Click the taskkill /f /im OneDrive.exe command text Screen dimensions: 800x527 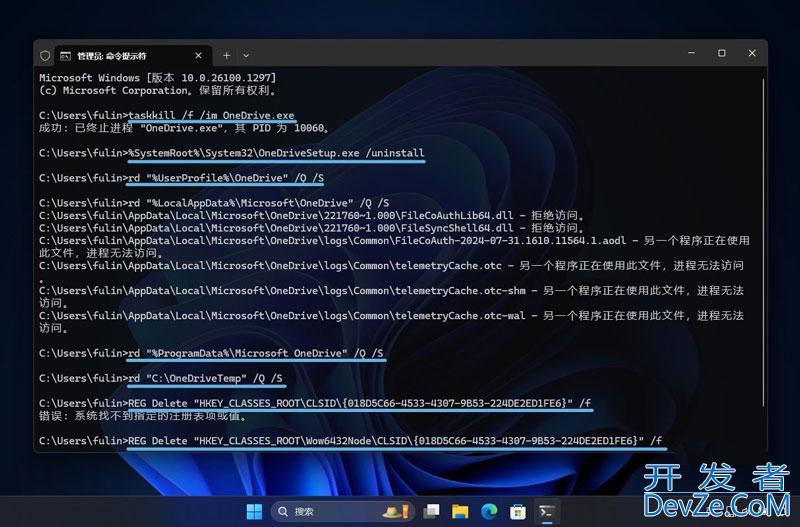coord(211,115)
